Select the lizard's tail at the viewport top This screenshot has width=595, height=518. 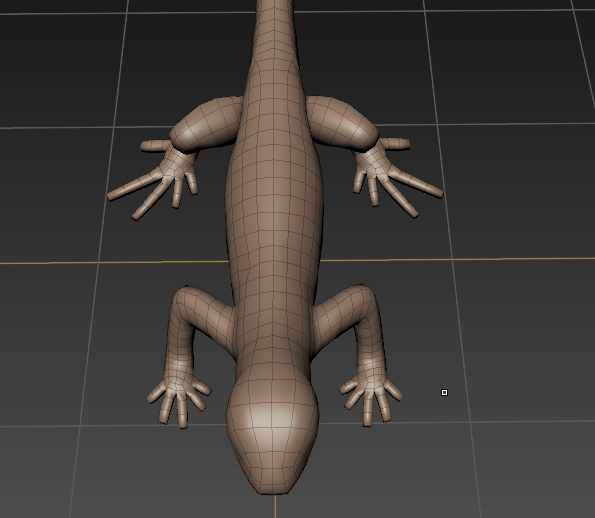tap(274, 23)
